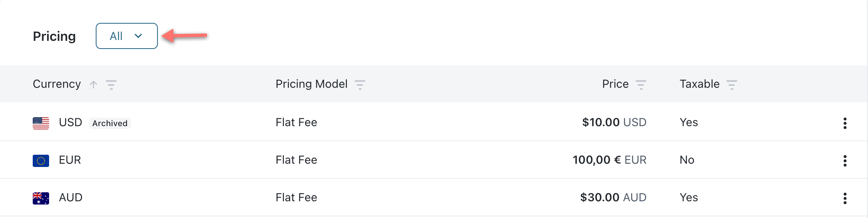Open the three-dot menu for EUR row

pyautogui.click(x=845, y=160)
